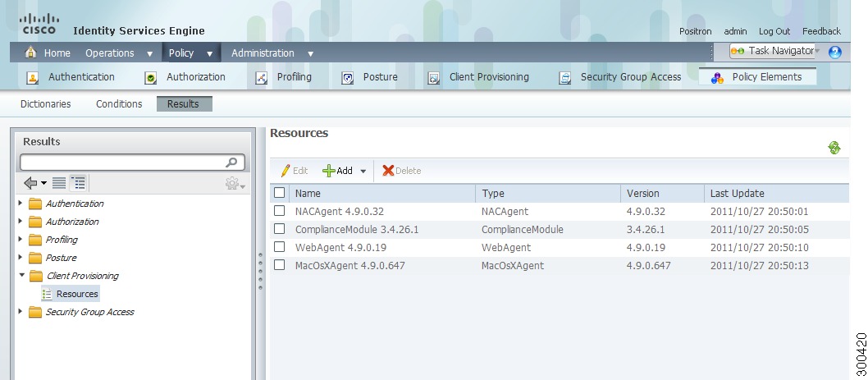
Task: Click the ComplianceModule 3.4.26.1 name cell
Action: pos(357,229)
